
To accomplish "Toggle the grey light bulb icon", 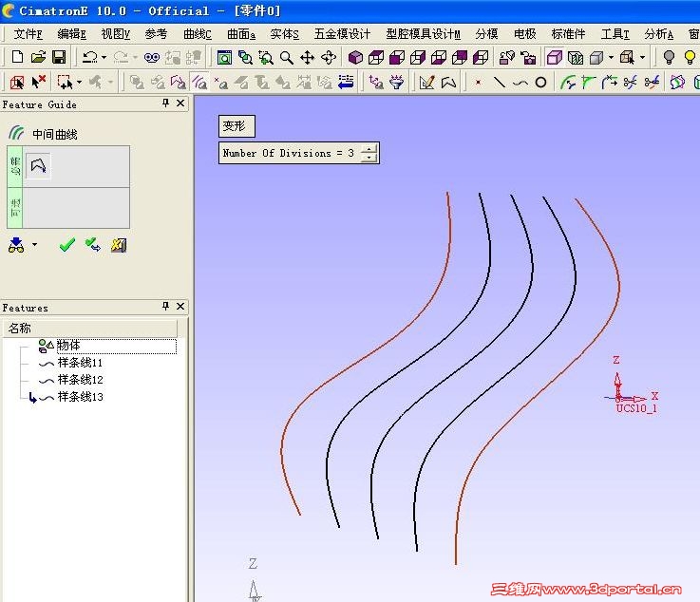I will coord(669,58).
